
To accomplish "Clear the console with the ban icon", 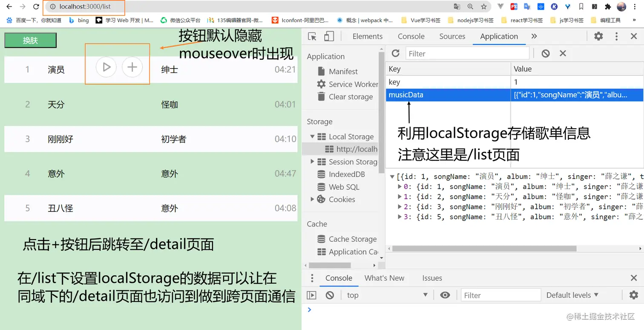I will (x=330, y=295).
